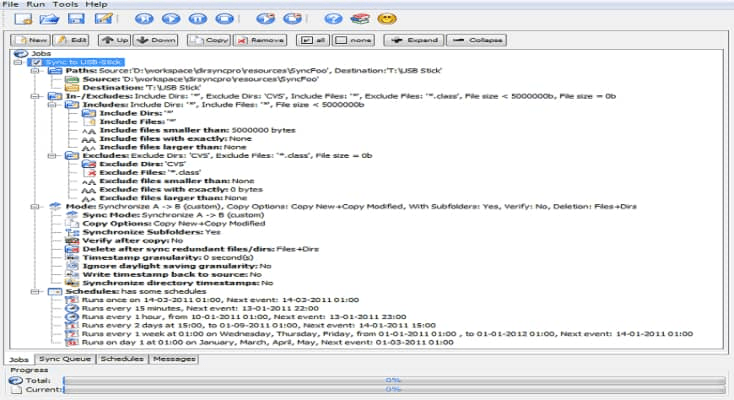
Task: Stop synchronization with the stop icon
Action: (224, 19)
